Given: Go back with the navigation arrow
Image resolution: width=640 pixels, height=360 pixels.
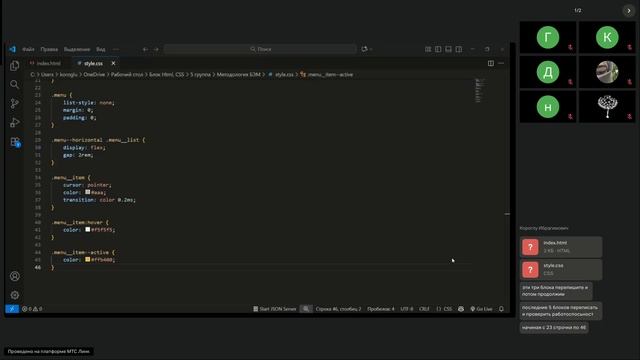Looking at the screenshot, I should click(x=145, y=49).
